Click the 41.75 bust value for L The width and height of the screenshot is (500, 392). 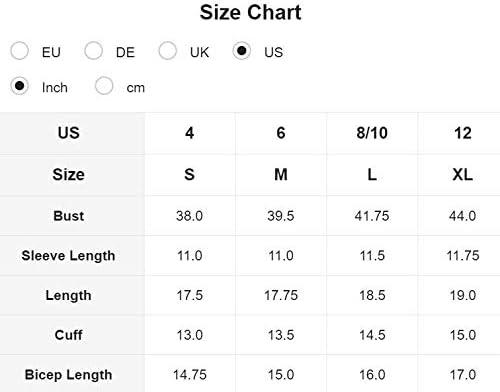pos(372,216)
